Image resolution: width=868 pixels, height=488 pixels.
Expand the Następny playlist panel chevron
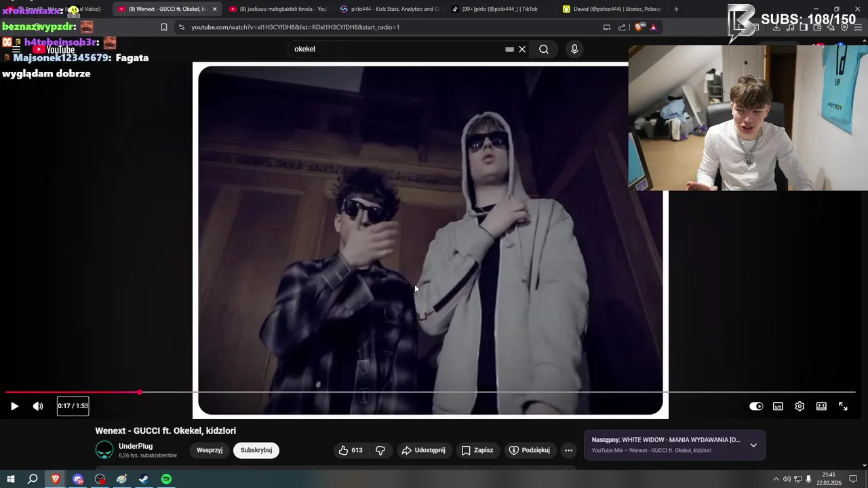(753, 445)
